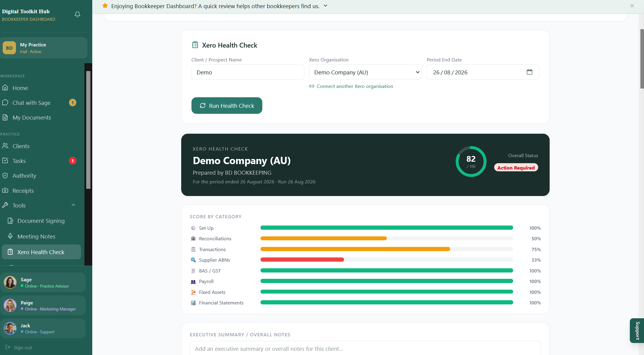The image size is (644, 355).
Task: Expand the review banner chevron
Action: click(326, 6)
